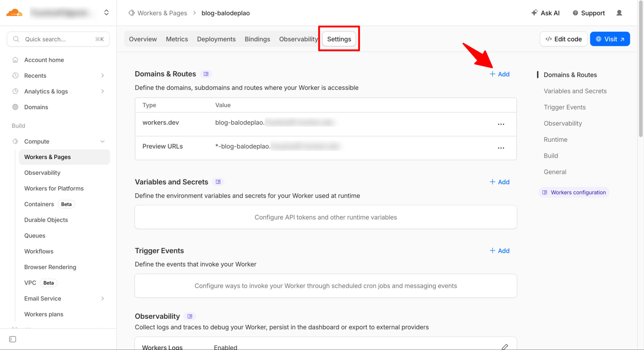
Task: Collapse sidebar with bottom-left panel icon
Action: 13,339
